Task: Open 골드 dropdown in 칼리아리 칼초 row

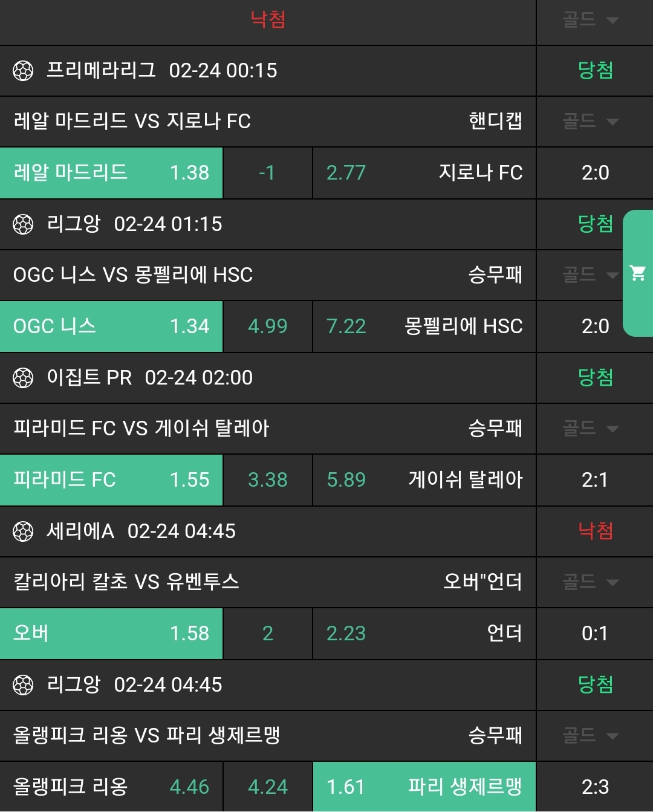Action: coord(590,582)
